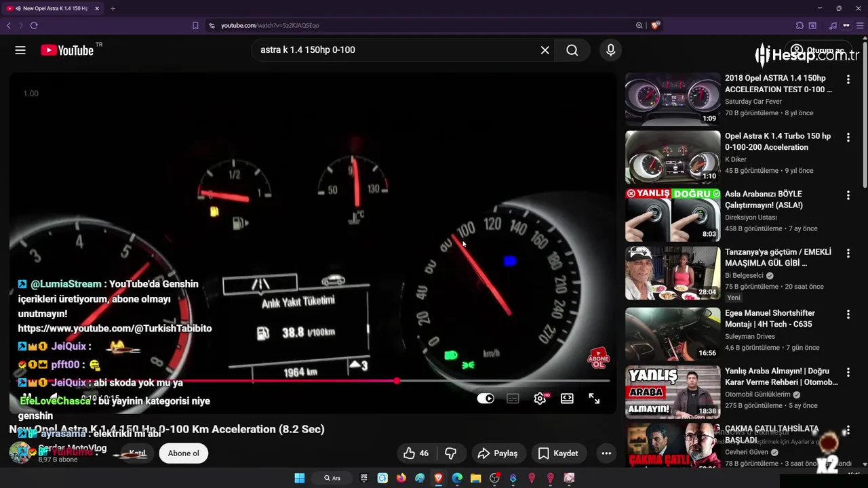868x488 pixels.
Task: Save the video with Kaydet
Action: coord(558,453)
